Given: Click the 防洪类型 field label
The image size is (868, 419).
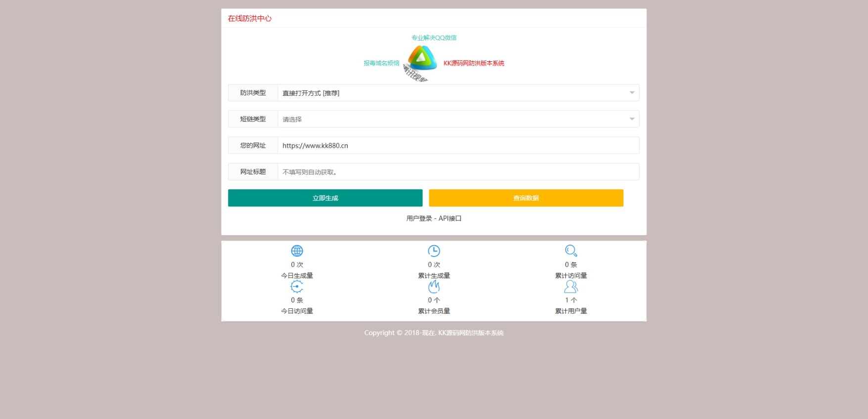Looking at the screenshot, I should (x=253, y=93).
